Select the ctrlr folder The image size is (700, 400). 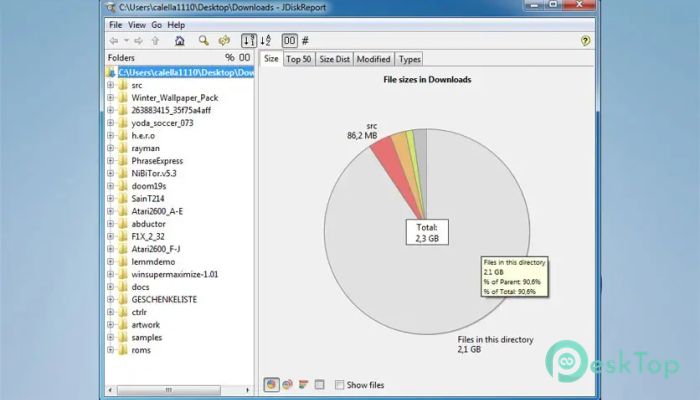139,312
